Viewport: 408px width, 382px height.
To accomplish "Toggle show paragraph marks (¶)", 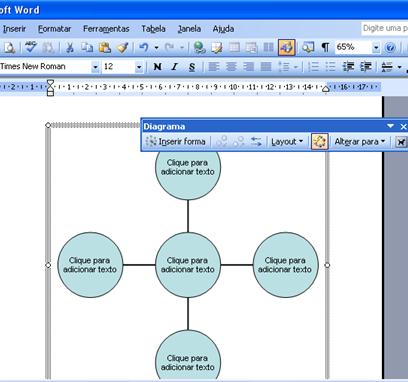I will pos(325,48).
